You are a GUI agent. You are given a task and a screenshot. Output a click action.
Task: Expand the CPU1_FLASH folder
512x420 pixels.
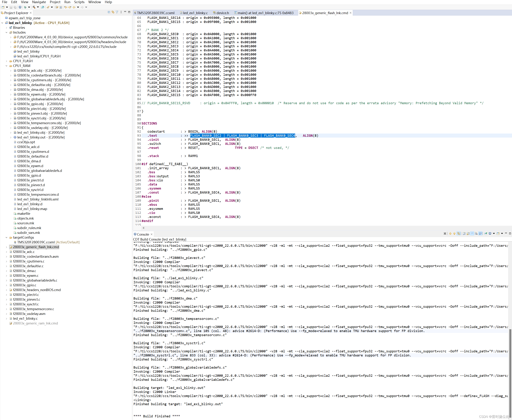[x=7, y=61]
